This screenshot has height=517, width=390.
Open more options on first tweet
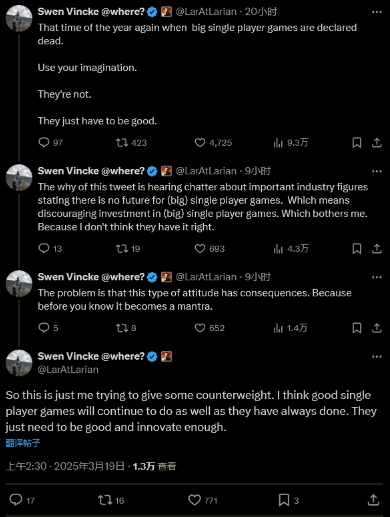coord(377,12)
